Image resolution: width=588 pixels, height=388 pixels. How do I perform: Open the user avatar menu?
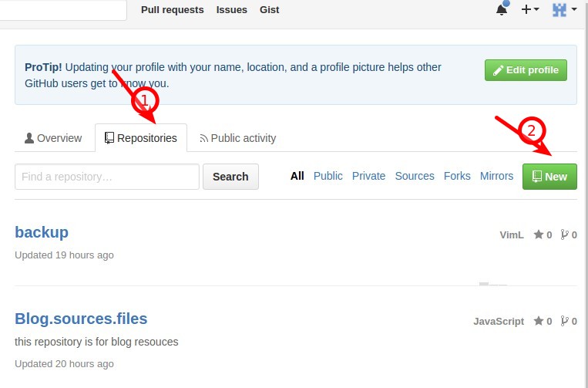coord(564,9)
